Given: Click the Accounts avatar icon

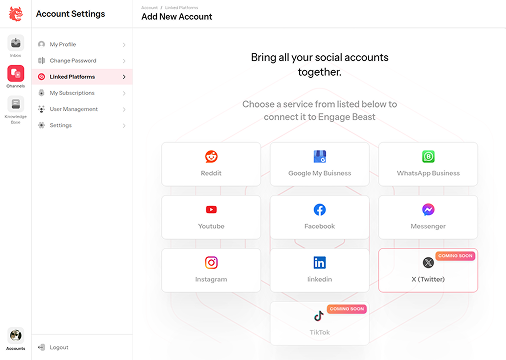Looking at the screenshot, I should (x=16, y=335).
